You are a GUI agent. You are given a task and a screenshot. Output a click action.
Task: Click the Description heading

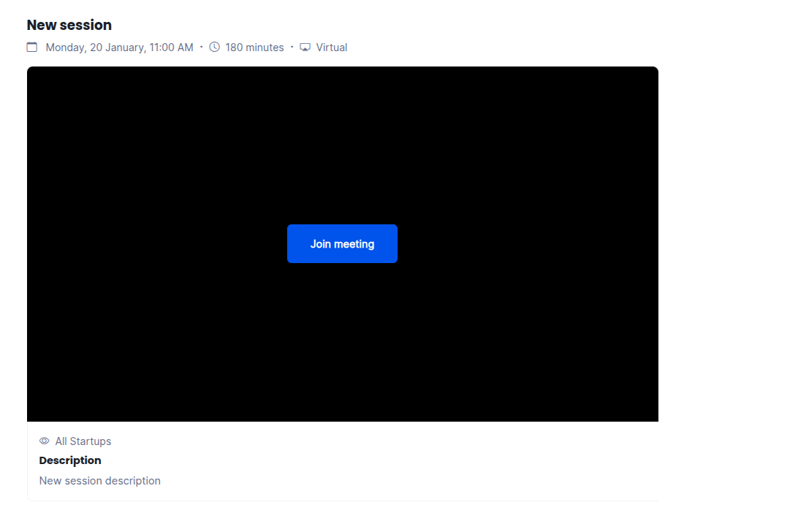70,460
